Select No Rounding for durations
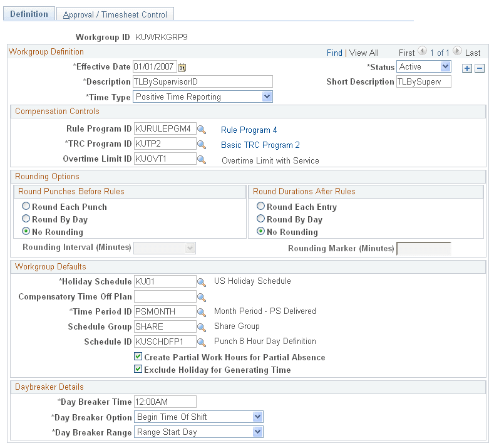The height and width of the screenshot is (448, 494). [x=260, y=231]
